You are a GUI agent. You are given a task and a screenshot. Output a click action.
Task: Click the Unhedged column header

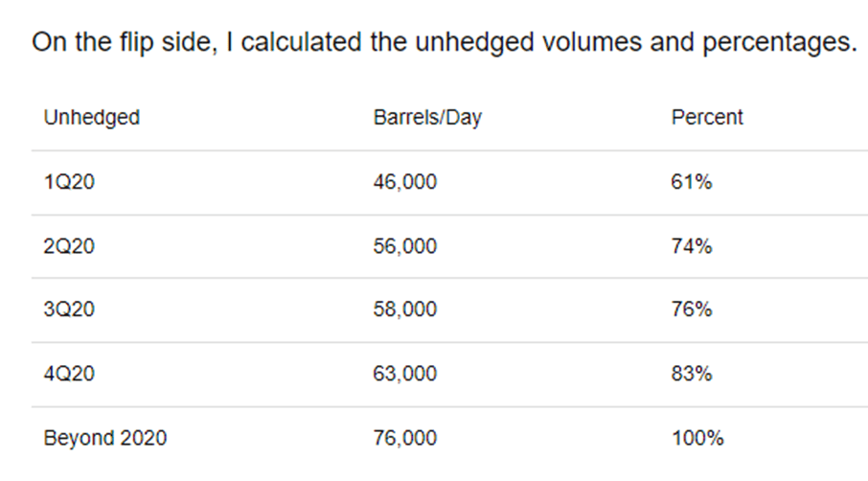coord(92,118)
